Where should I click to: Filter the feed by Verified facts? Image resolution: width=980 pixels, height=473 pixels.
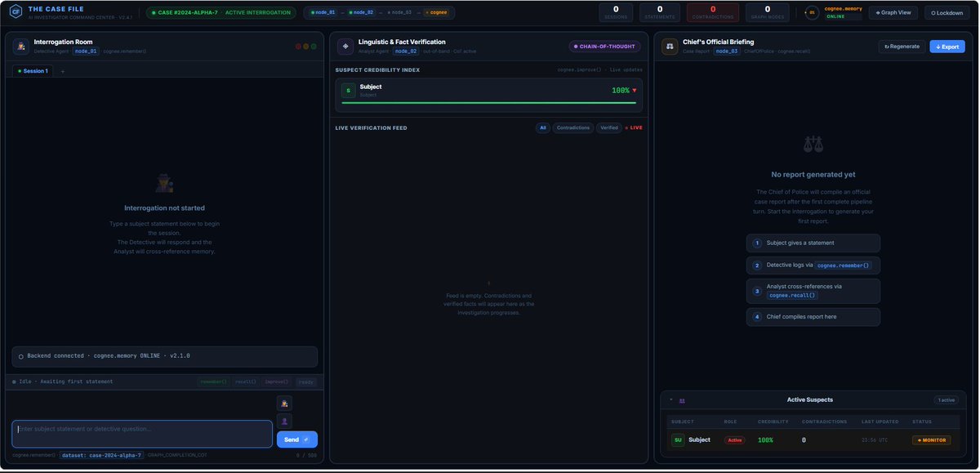[608, 127]
